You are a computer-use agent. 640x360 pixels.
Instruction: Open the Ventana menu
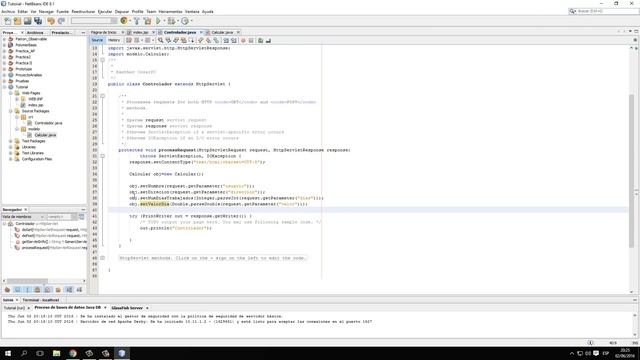(192, 11)
